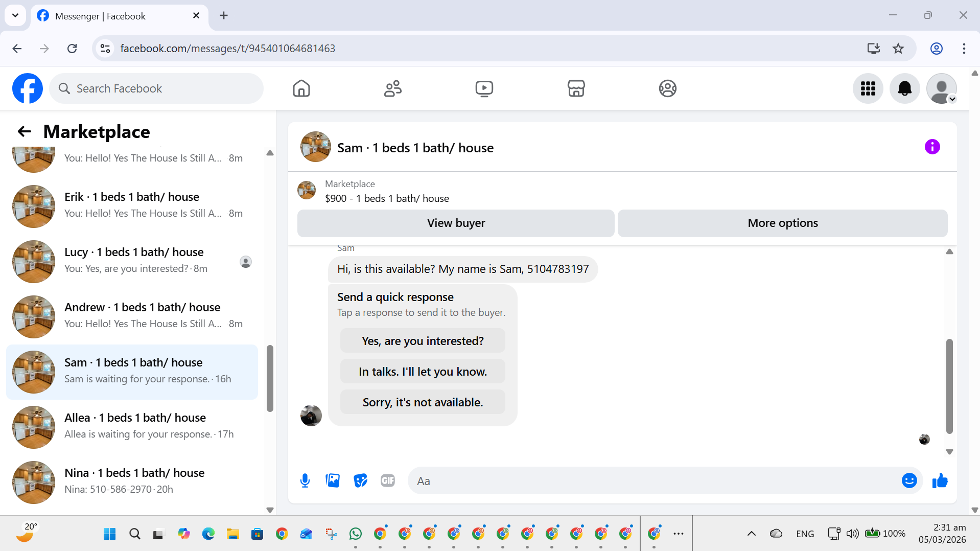Screen dimensions: 980x551
Task: Click the conversation list scroll down arrow
Action: pyautogui.click(x=270, y=510)
